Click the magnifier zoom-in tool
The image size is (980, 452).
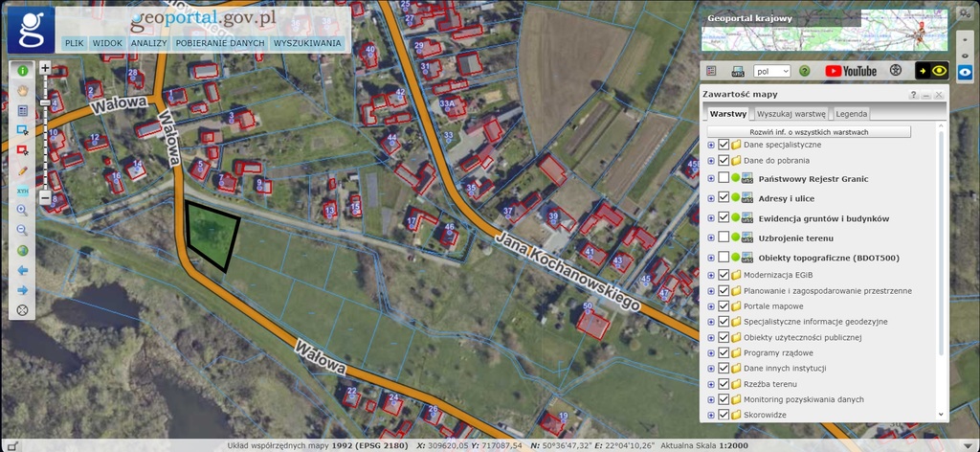(22, 210)
